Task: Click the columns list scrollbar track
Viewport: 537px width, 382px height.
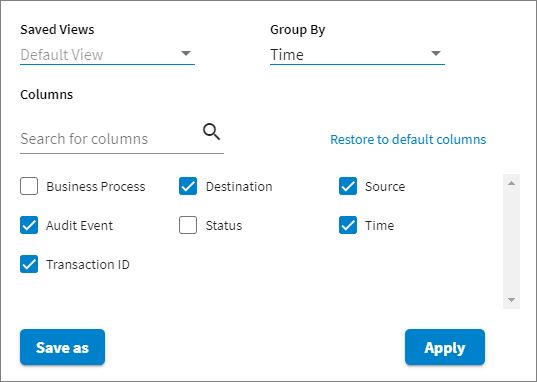Action: 511,242
